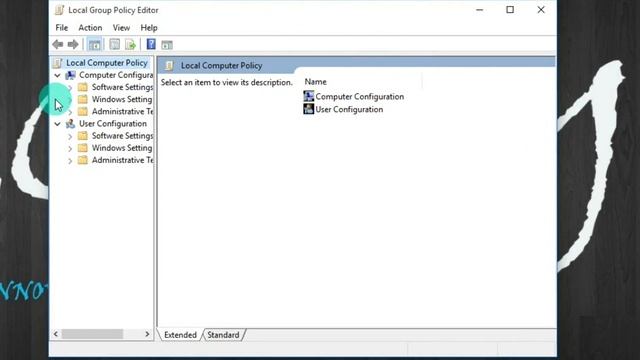Click Windows Settings folder icon under Computer Configuration
This screenshot has height=360, width=640.
(x=83, y=99)
